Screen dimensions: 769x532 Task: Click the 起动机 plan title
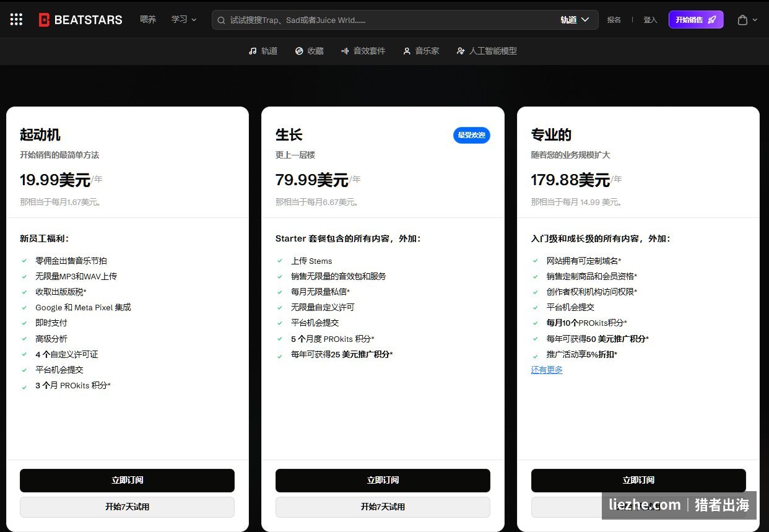point(40,134)
